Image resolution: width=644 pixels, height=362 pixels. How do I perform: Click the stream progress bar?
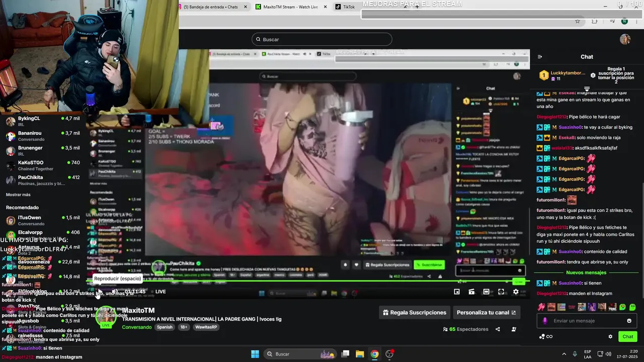tap(307, 281)
